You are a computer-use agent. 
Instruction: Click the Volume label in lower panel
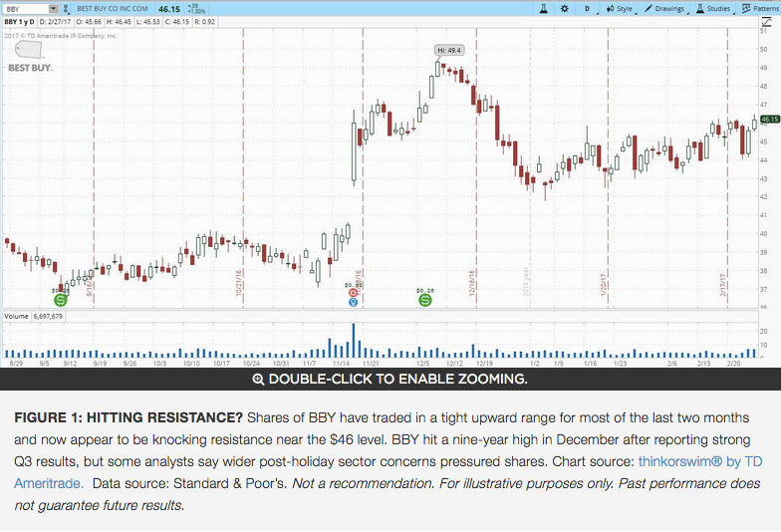click(x=16, y=317)
